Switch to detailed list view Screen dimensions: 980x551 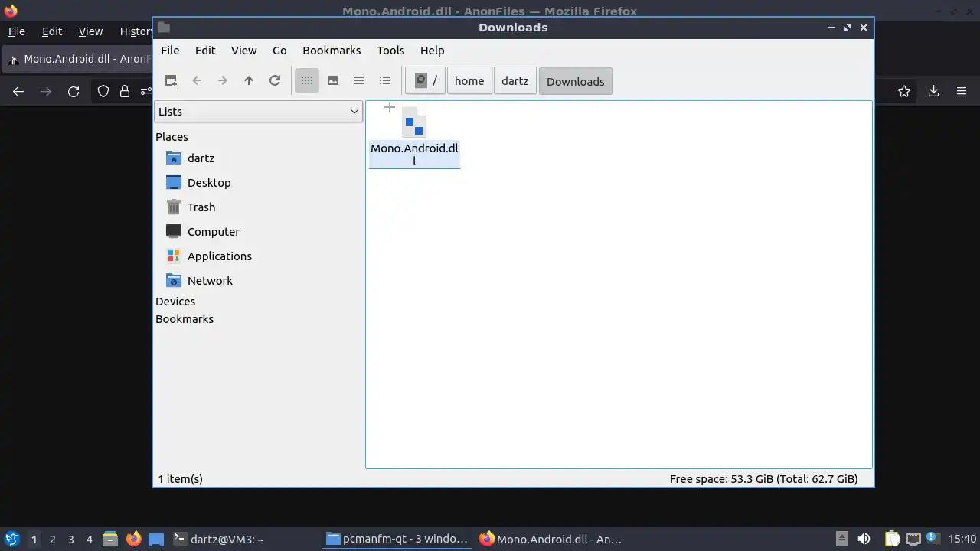pyautogui.click(x=385, y=80)
